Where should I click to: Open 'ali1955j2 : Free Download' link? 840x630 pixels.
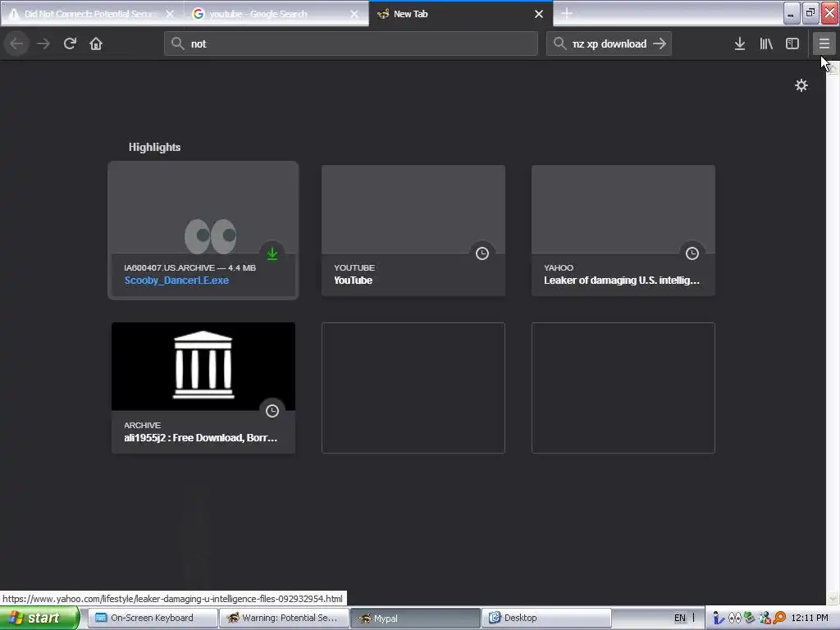pyautogui.click(x=200, y=438)
